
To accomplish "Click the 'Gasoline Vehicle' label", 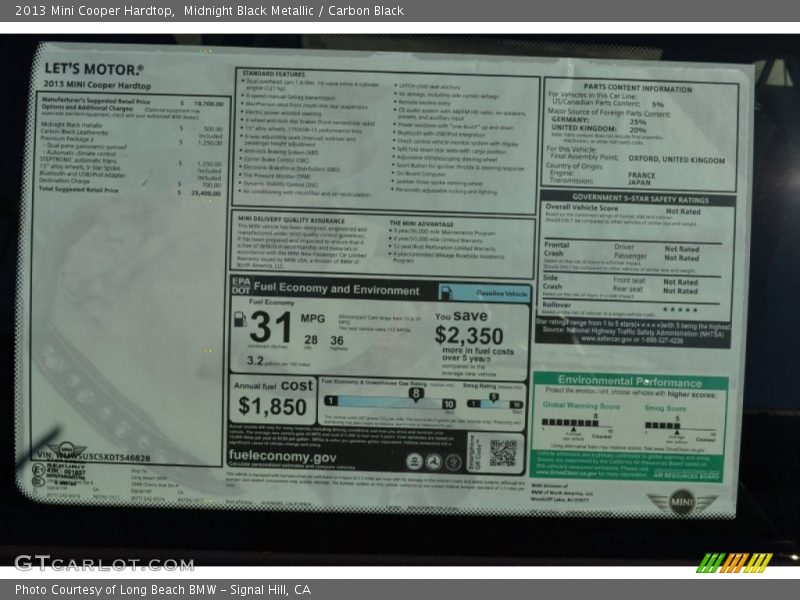I will pyautogui.click(x=502, y=293).
